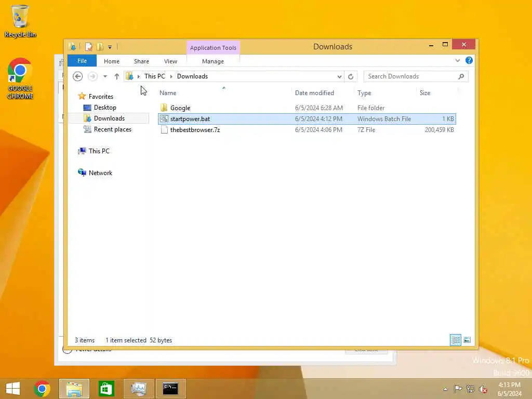Image resolution: width=532 pixels, height=399 pixels.
Task: Open the Recycle Bin desktop icon
Action: click(x=20, y=21)
